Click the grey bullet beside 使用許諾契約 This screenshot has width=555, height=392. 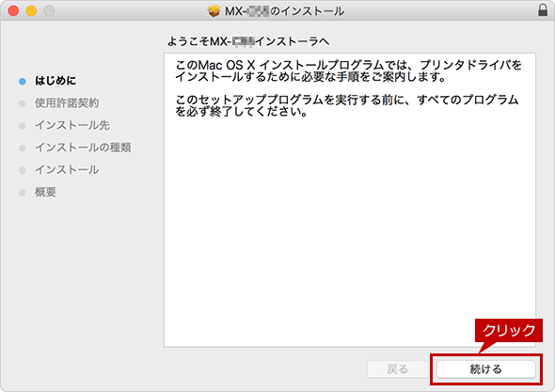23,103
